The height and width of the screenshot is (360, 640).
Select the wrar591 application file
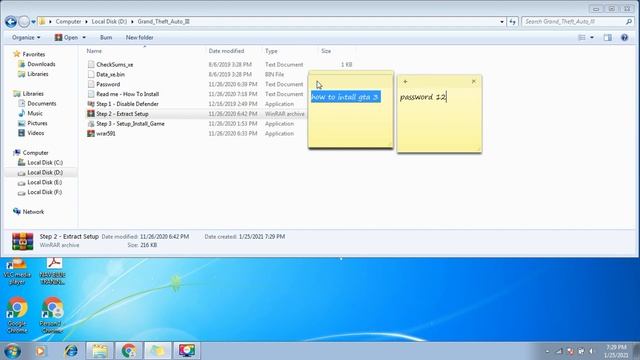pyautogui.click(x=106, y=133)
